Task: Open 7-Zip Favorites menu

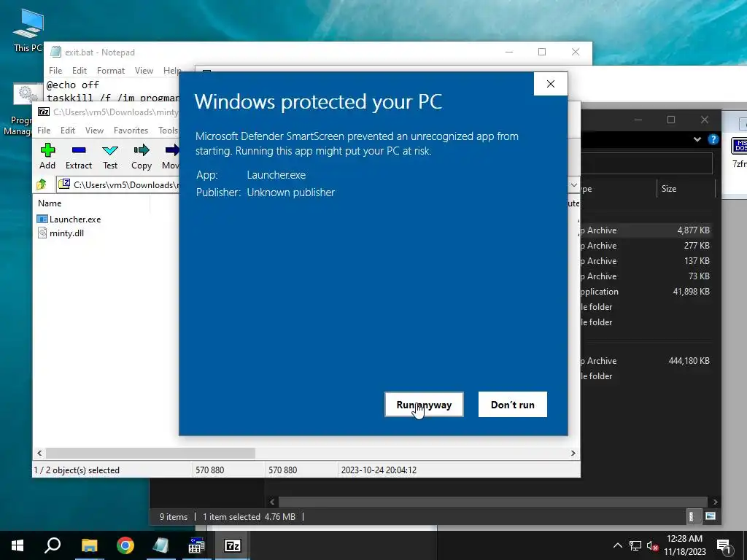Action: pyautogui.click(x=131, y=130)
